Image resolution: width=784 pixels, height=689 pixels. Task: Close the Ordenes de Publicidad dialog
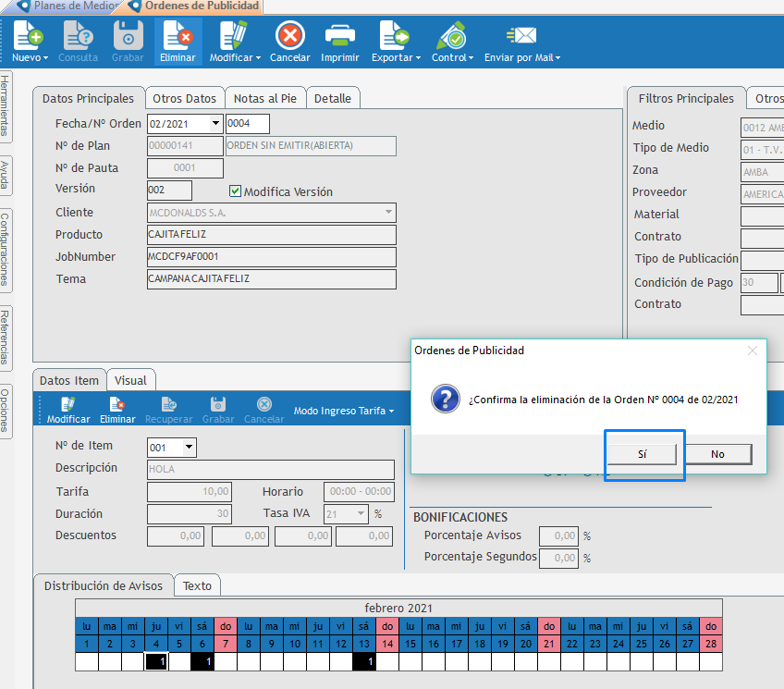click(753, 351)
